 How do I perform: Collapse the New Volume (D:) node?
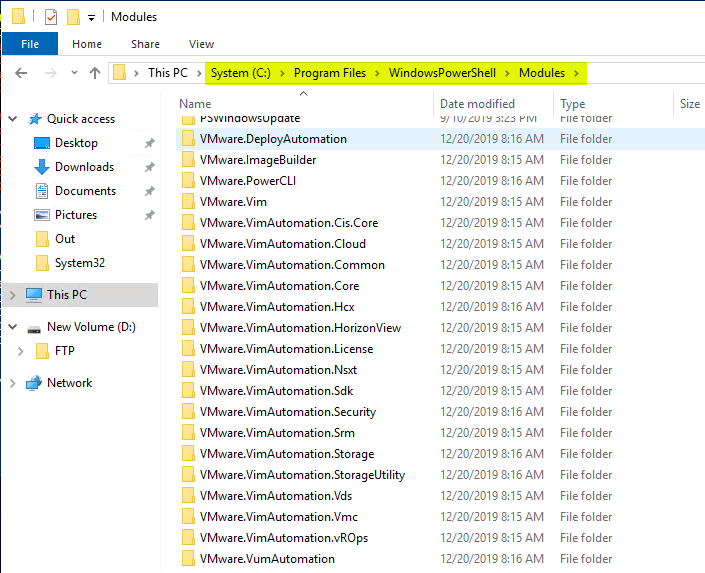tap(13, 327)
